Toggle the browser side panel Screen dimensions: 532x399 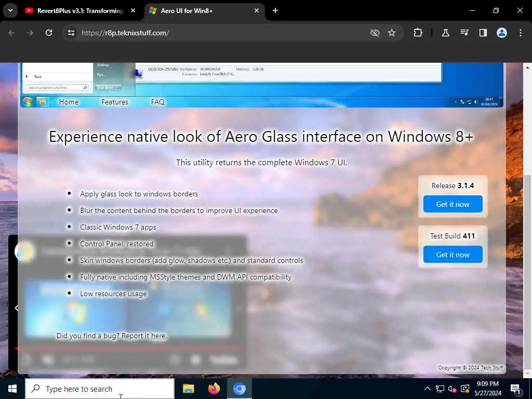tap(483, 33)
